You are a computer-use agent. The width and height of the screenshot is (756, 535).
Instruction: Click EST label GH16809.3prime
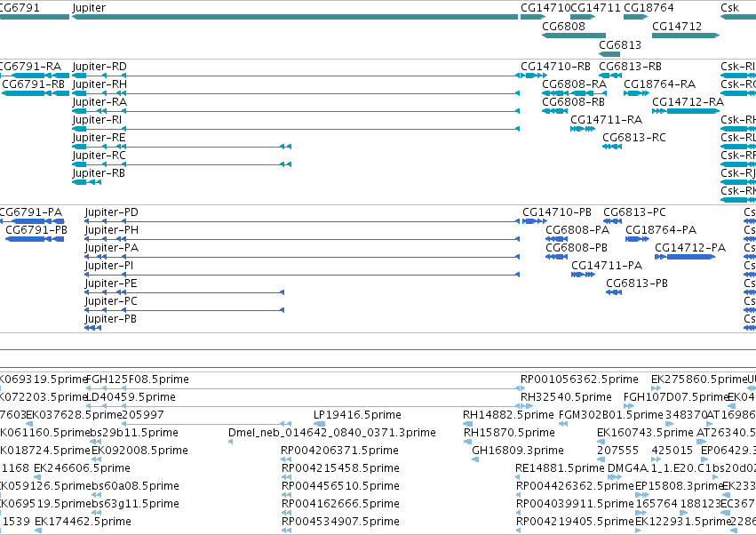(518, 451)
